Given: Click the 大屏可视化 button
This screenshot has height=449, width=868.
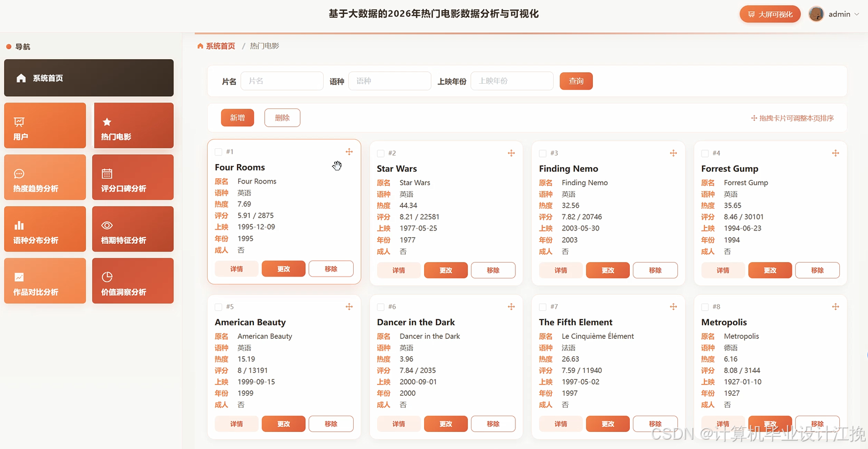Looking at the screenshot, I should coord(770,14).
